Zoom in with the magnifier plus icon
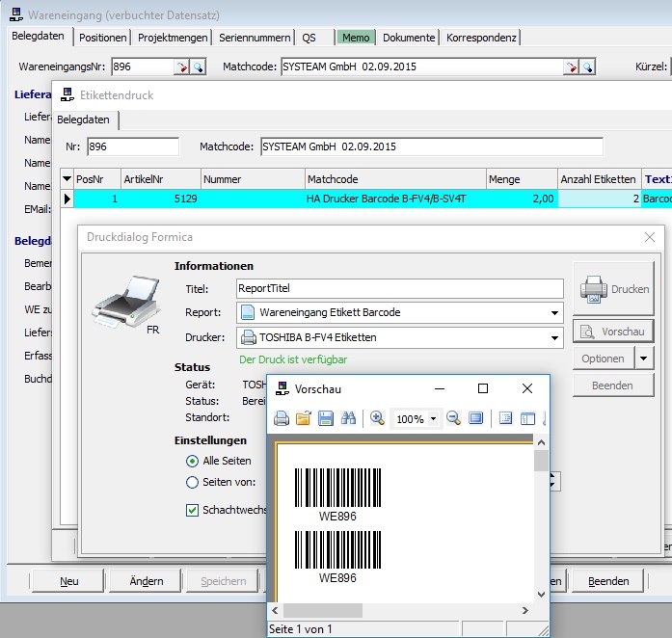This screenshot has width=672, height=638. coord(377,418)
